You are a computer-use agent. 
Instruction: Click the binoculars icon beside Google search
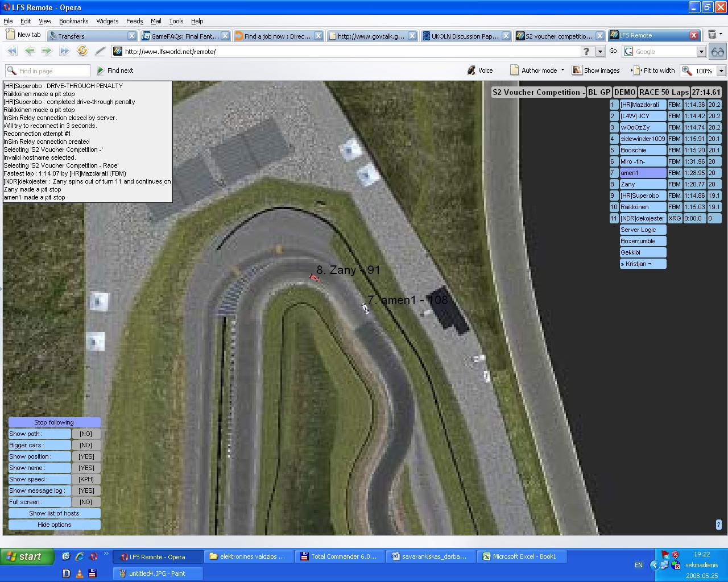tap(717, 51)
